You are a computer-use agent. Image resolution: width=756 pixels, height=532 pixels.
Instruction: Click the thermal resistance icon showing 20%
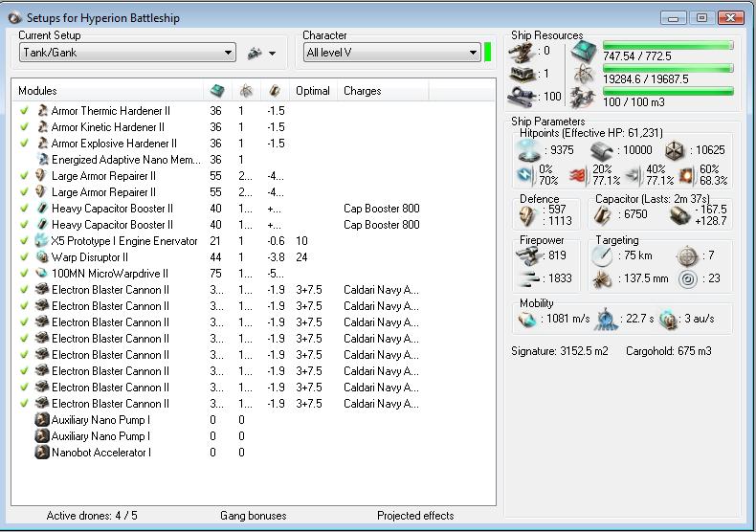tap(579, 176)
